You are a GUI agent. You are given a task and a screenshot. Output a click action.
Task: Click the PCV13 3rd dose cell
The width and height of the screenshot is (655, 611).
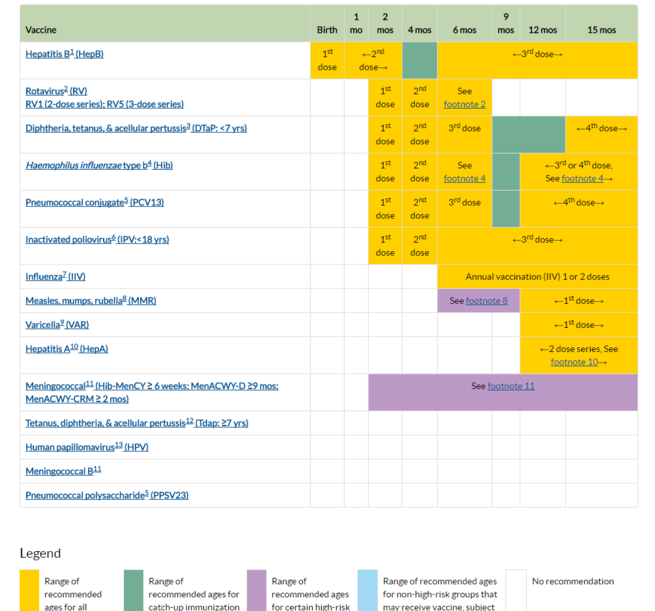coord(465,209)
